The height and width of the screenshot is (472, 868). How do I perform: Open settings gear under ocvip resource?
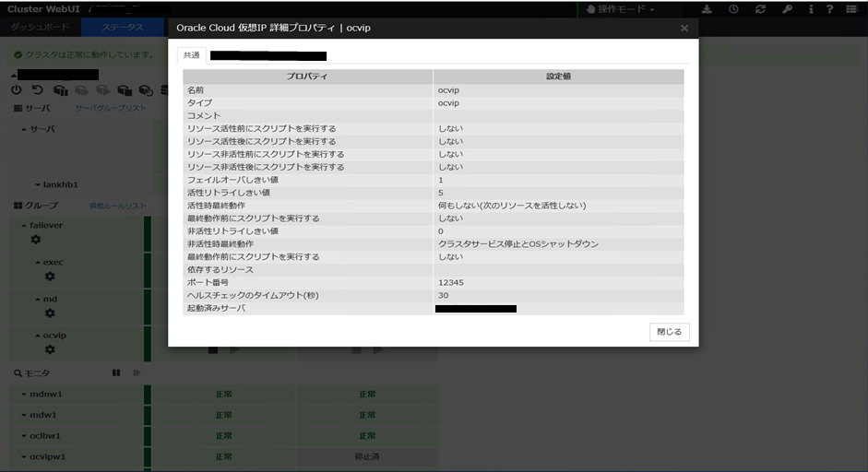pyautogui.click(x=50, y=350)
